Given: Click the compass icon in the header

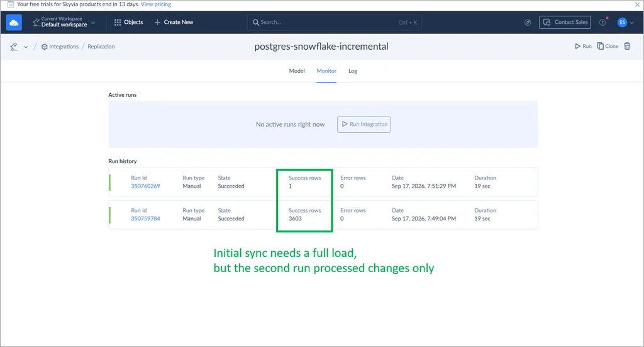Looking at the screenshot, I should (x=528, y=22).
